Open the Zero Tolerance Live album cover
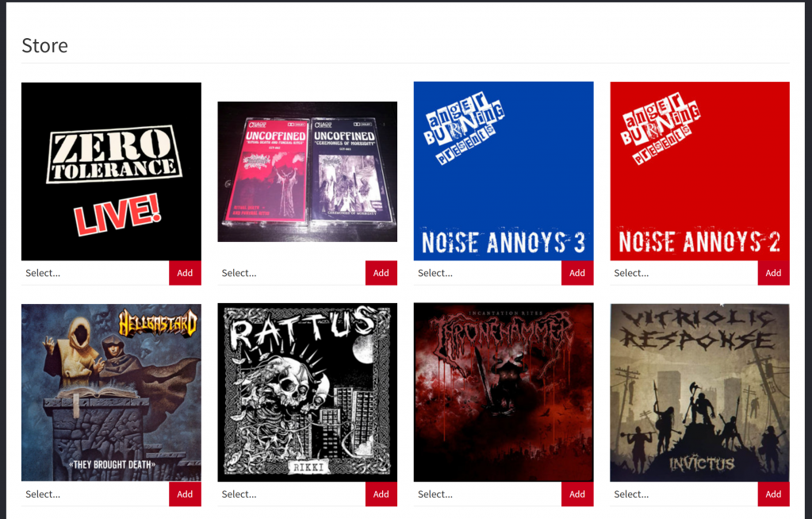Viewport: 812px width, 519px height. pos(111,171)
